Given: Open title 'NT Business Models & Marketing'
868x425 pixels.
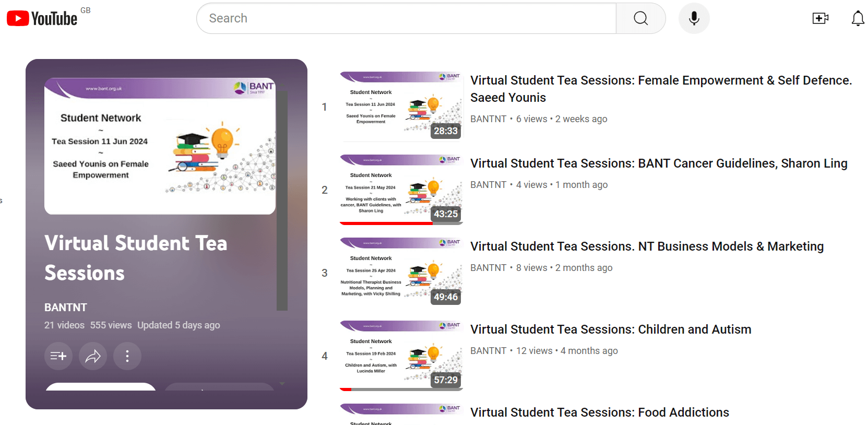Looking at the screenshot, I should click(x=647, y=246).
